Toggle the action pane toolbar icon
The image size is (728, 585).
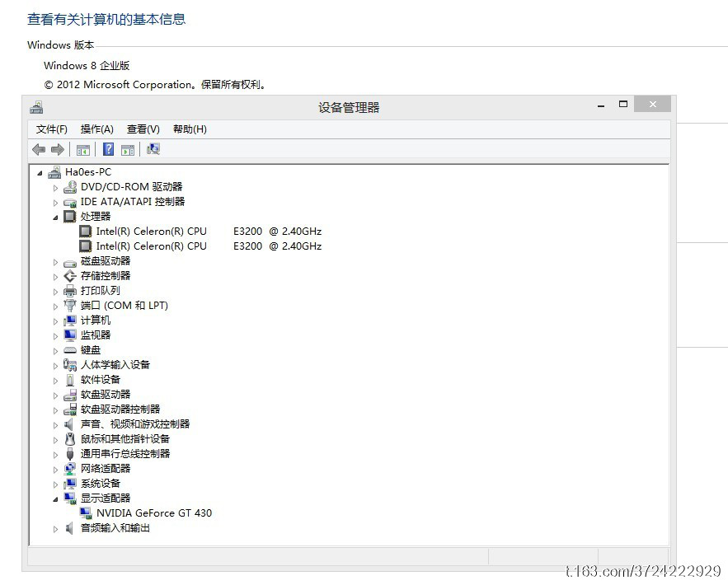pos(128,150)
